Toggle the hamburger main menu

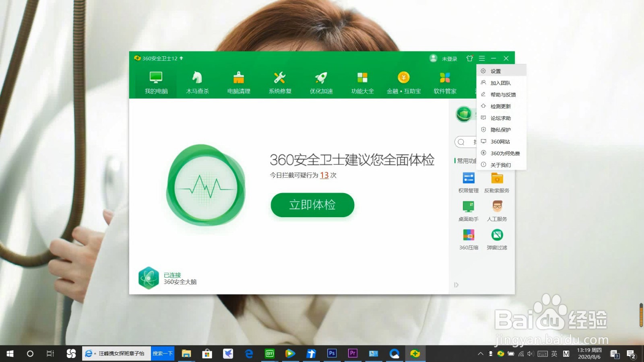[x=482, y=58]
